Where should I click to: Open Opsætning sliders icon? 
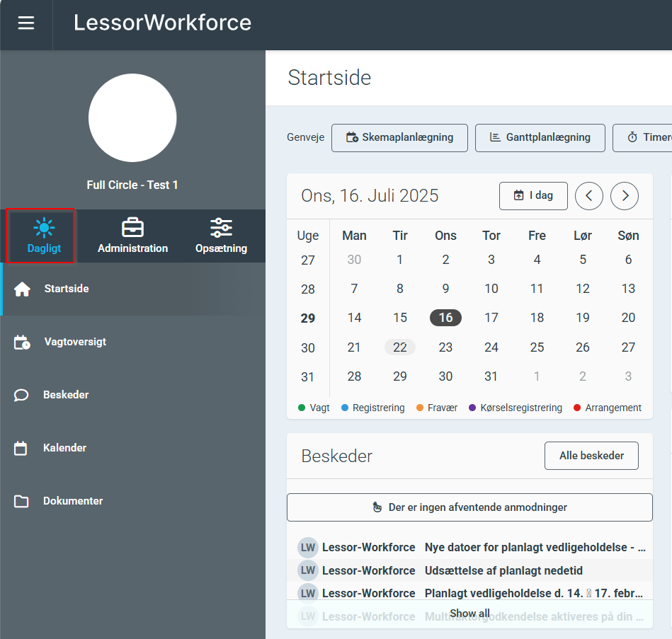coord(221,228)
